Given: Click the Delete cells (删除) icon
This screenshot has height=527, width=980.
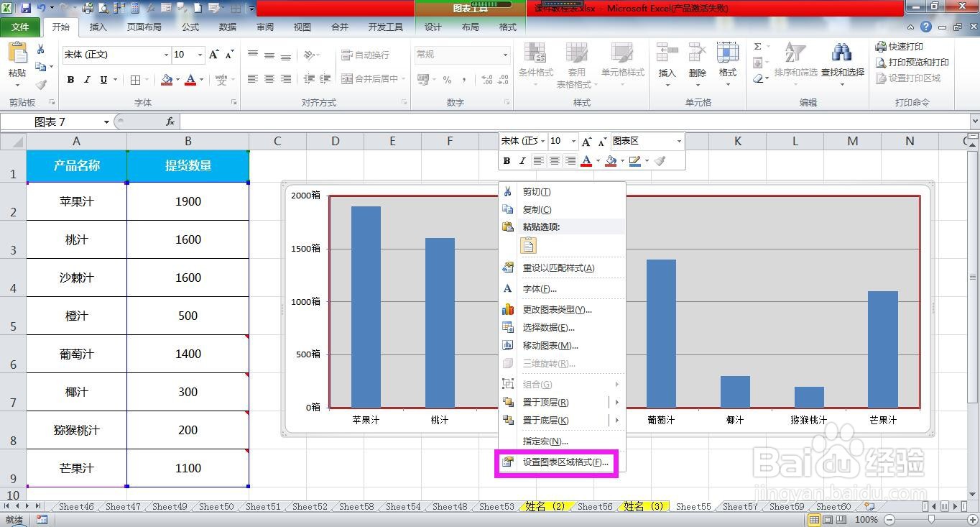Looking at the screenshot, I should [x=697, y=53].
